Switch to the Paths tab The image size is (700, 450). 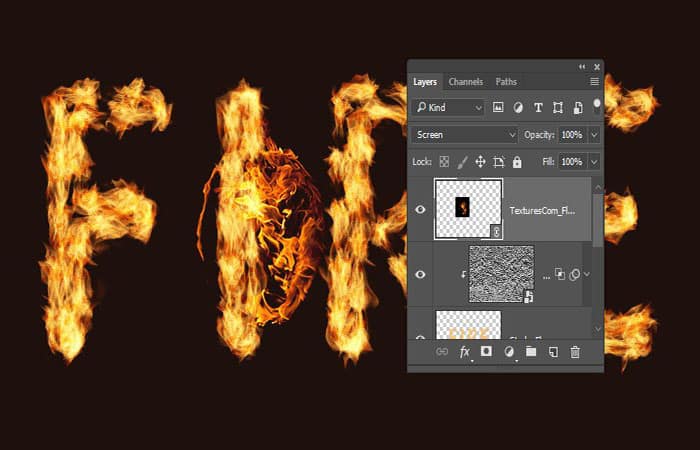(x=506, y=82)
